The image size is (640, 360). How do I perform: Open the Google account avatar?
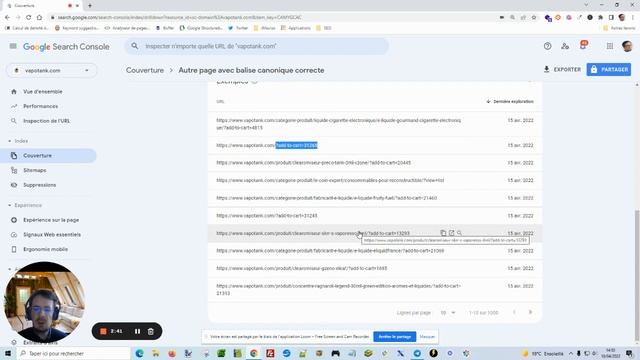point(627,46)
